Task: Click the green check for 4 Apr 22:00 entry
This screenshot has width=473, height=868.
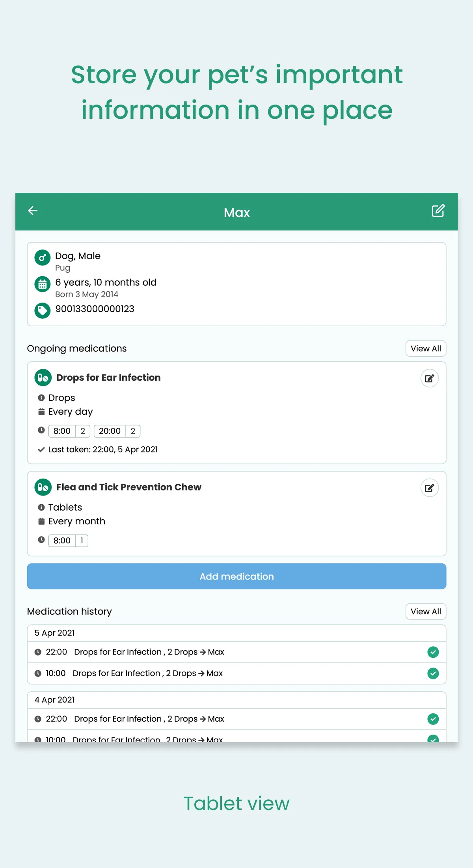Action: pyautogui.click(x=433, y=719)
